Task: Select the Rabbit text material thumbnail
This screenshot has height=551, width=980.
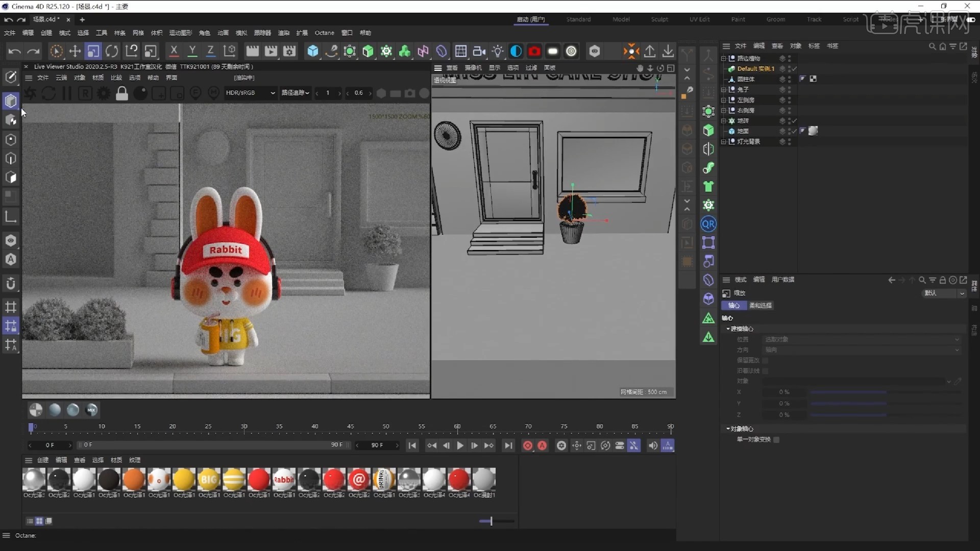Action: [284, 480]
